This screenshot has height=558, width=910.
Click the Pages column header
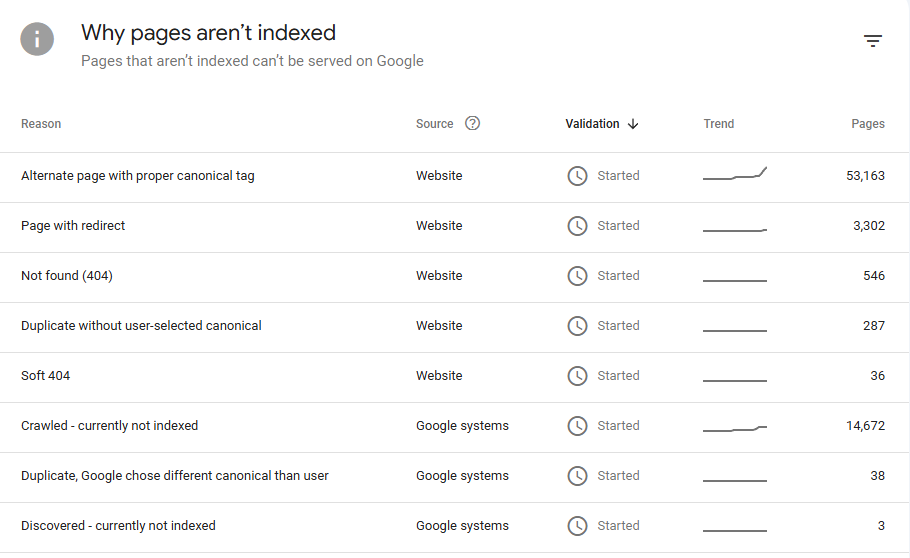[867, 124]
